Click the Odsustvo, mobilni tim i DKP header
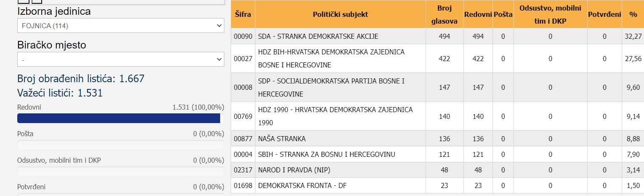Image resolution: width=644 pixels, height=196 pixels. (x=550, y=14)
